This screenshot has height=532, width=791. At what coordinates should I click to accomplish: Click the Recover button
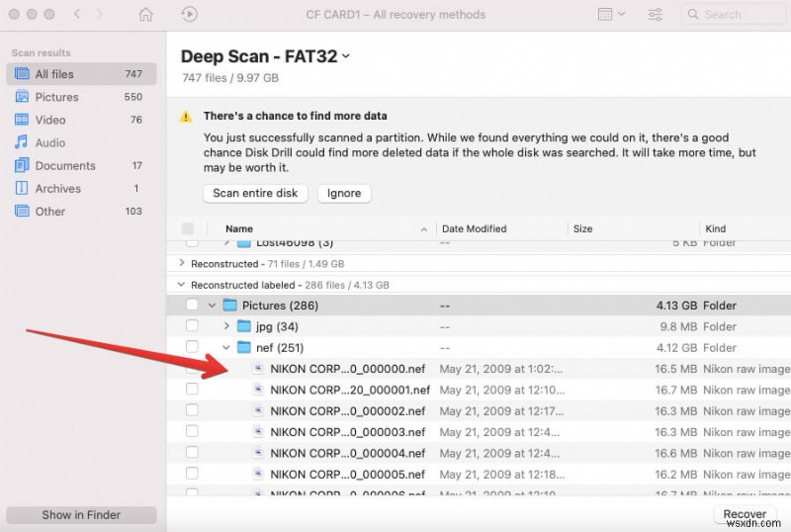click(745, 514)
